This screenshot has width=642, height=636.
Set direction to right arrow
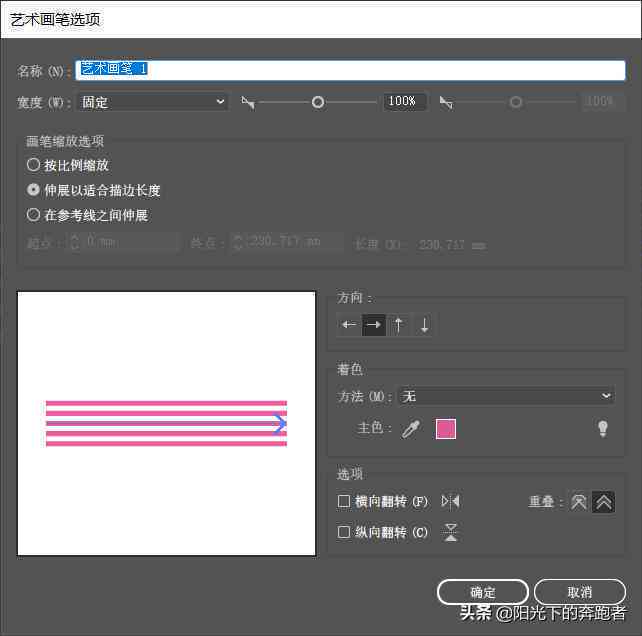pyautogui.click(x=373, y=325)
